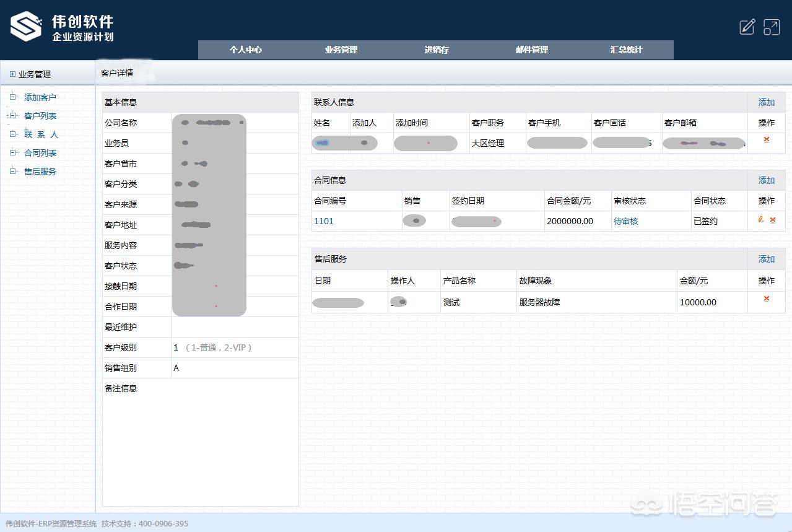Click the 服务内容 field label

coord(121,245)
